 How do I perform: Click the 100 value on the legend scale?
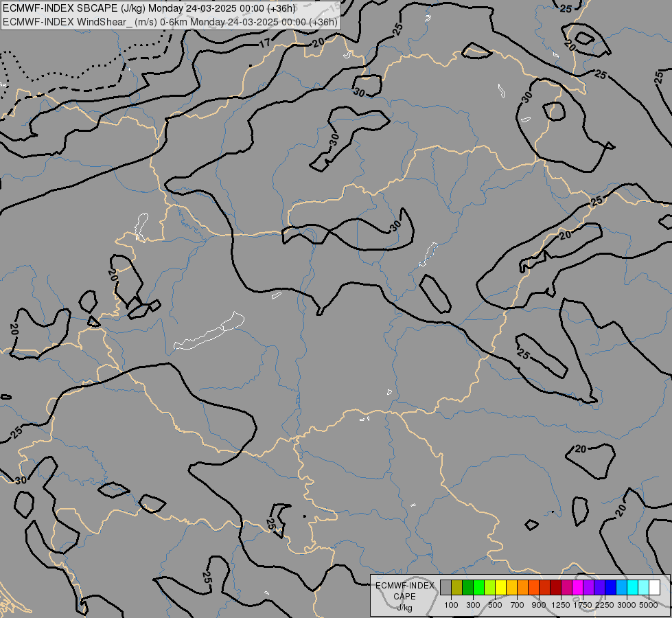451,605
